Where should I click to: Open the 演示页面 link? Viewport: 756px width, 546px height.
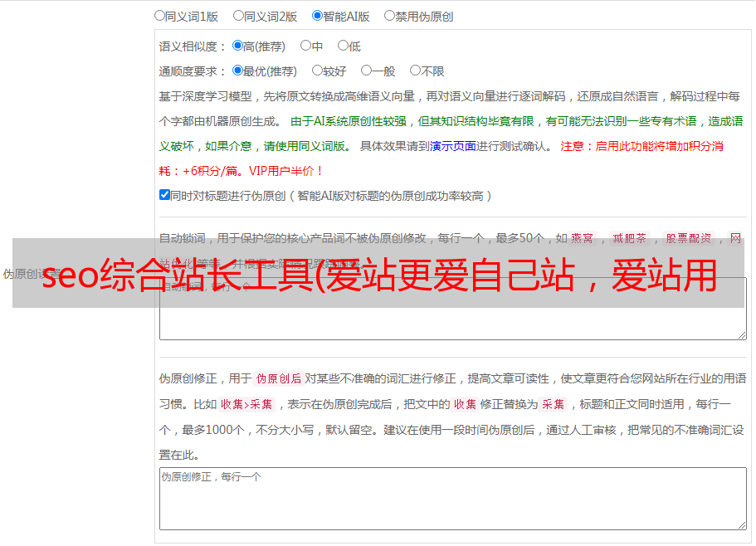[x=453, y=146]
